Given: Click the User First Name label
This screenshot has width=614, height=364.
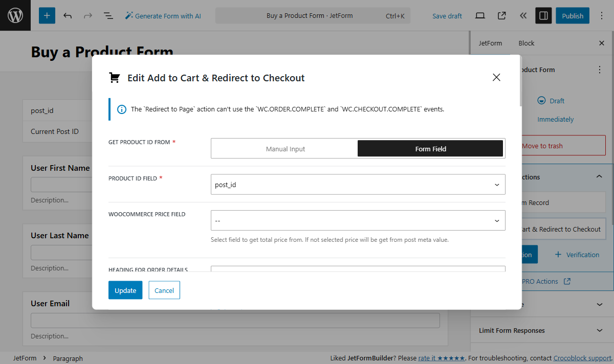Looking at the screenshot, I should pyautogui.click(x=60, y=168).
